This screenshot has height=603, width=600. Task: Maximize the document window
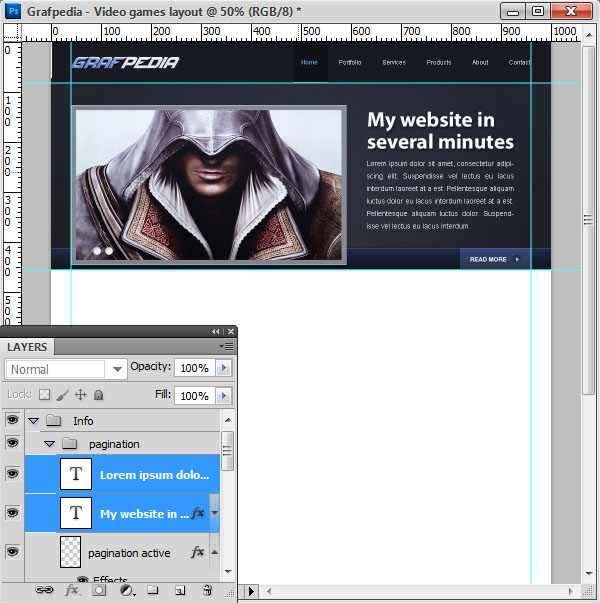[x=538, y=11]
